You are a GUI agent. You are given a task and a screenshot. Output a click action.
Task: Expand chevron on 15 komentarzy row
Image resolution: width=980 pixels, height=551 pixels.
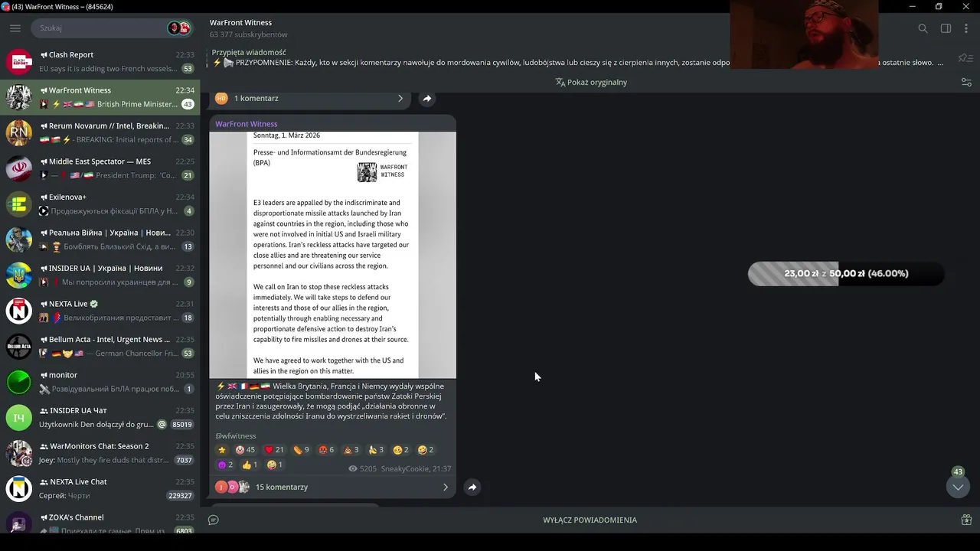click(x=445, y=487)
